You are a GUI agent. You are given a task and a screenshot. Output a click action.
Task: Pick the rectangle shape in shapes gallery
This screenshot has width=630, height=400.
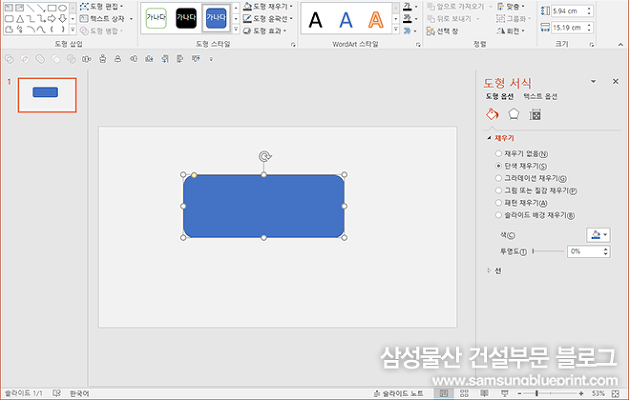tap(52, 8)
